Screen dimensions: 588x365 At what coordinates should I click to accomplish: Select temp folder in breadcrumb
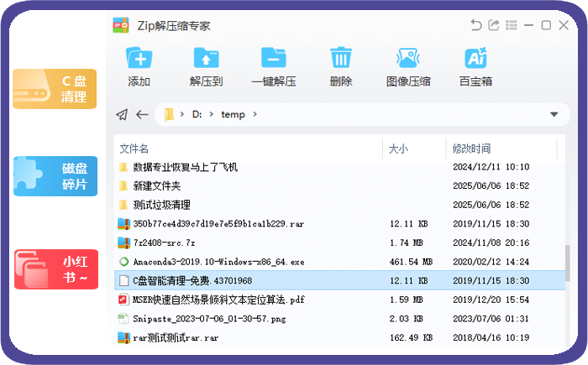pyautogui.click(x=233, y=114)
